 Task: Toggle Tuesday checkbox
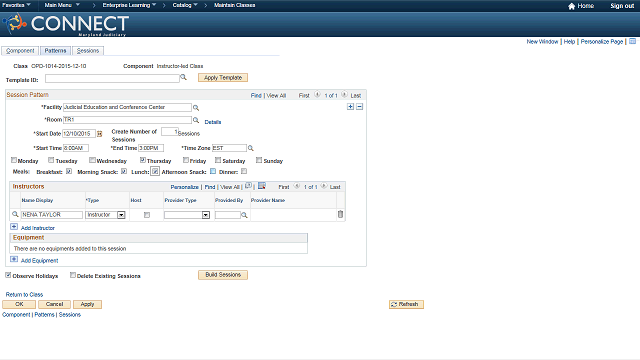pos(51,160)
